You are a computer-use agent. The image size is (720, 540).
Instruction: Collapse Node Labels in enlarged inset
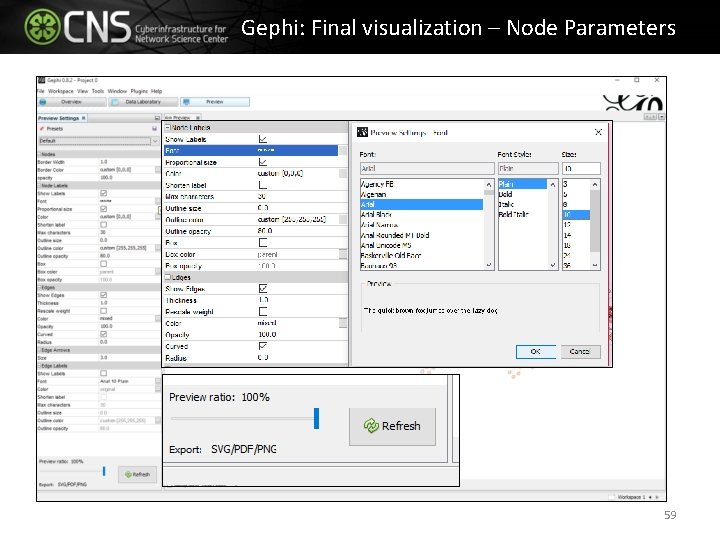point(168,127)
